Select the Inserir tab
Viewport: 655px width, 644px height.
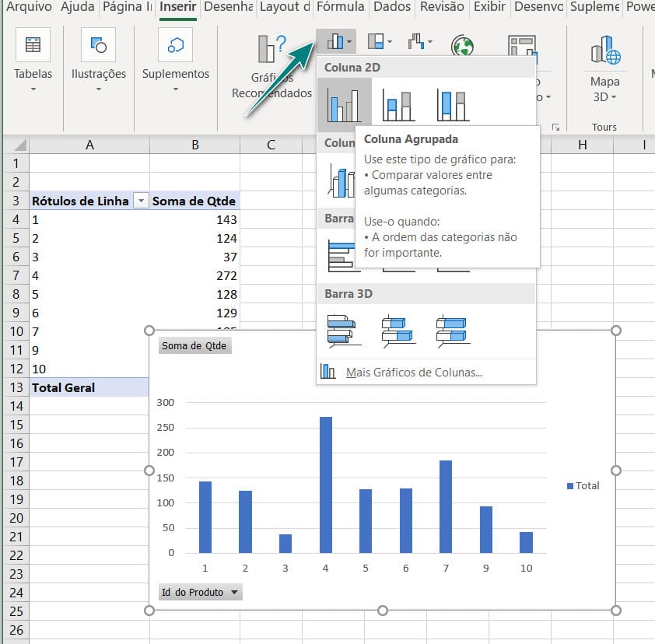[x=177, y=7]
